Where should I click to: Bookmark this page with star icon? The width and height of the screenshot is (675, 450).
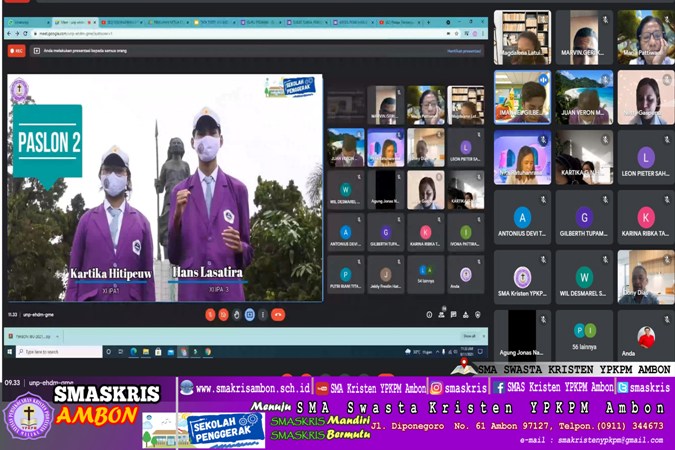(x=457, y=33)
